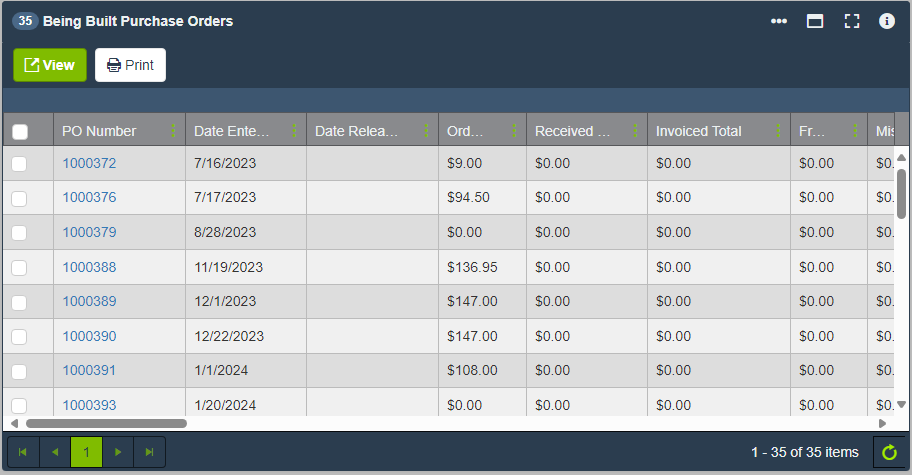Open Invoiced Total column menu
The width and height of the screenshot is (912, 475).
point(778,131)
